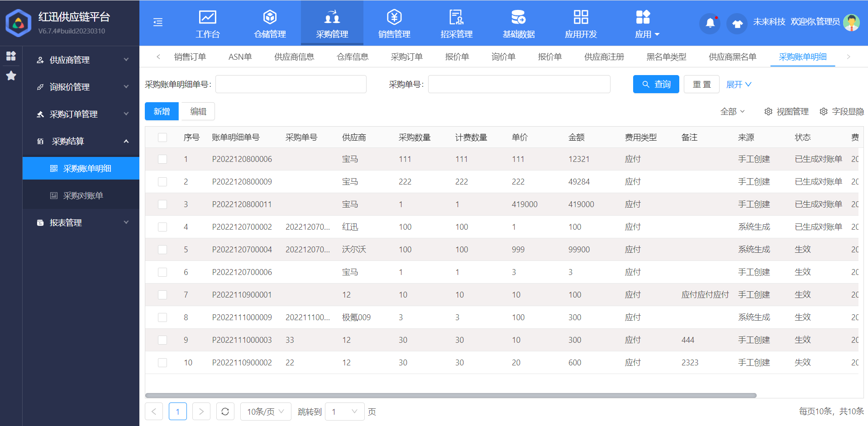The height and width of the screenshot is (426, 868).
Task: Open the 全部 view dropdown
Action: tap(732, 112)
